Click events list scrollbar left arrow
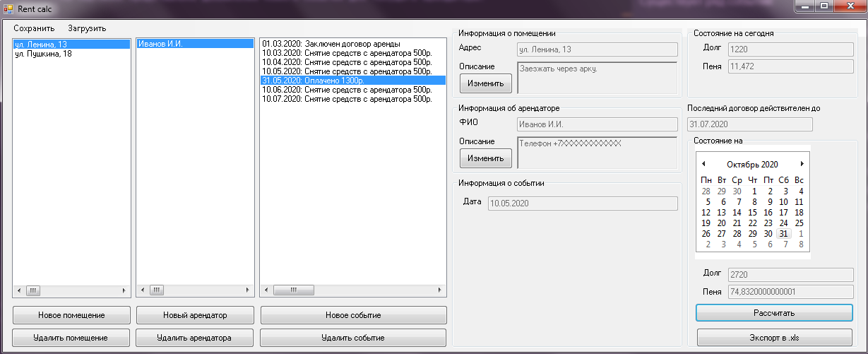The image size is (868, 354). coord(266,290)
